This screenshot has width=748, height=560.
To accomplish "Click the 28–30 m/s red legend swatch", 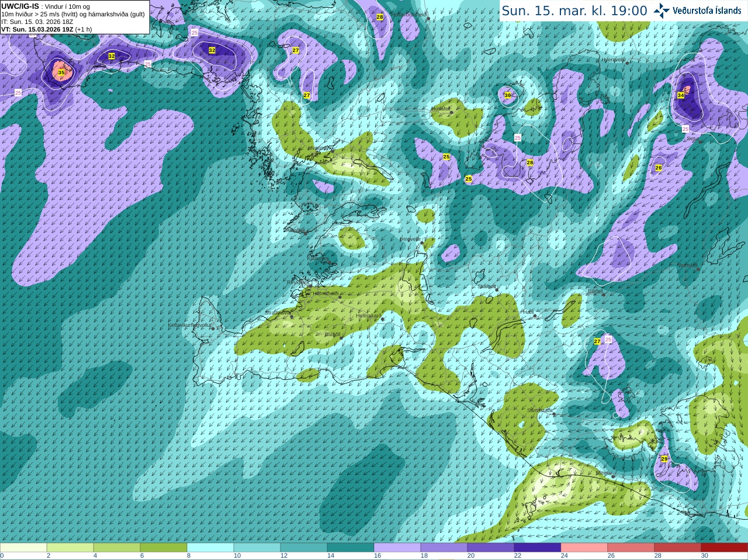I will (x=678, y=548).
